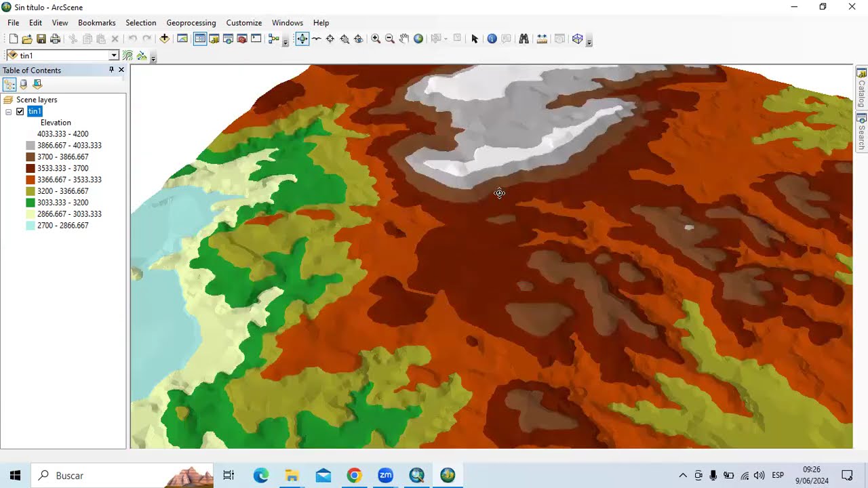Choose the Zoom In tool
Image resolution: width=868 pixels, height=488 pixels.
coord(376,39)
